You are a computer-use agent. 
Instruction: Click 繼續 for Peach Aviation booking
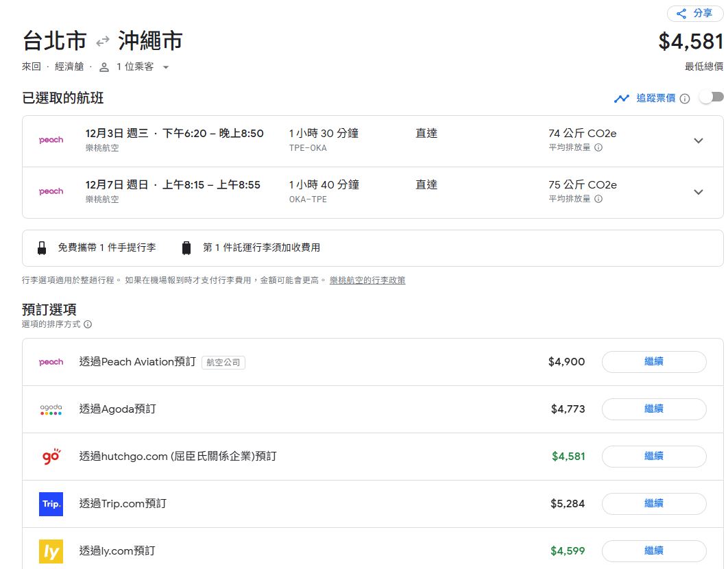(654, 362)
